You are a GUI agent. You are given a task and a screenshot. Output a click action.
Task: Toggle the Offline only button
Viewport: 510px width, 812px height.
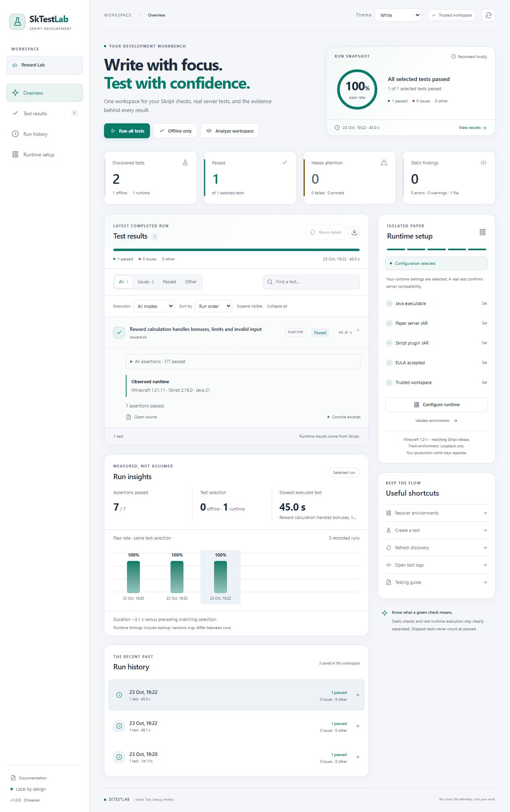[175, 131]
